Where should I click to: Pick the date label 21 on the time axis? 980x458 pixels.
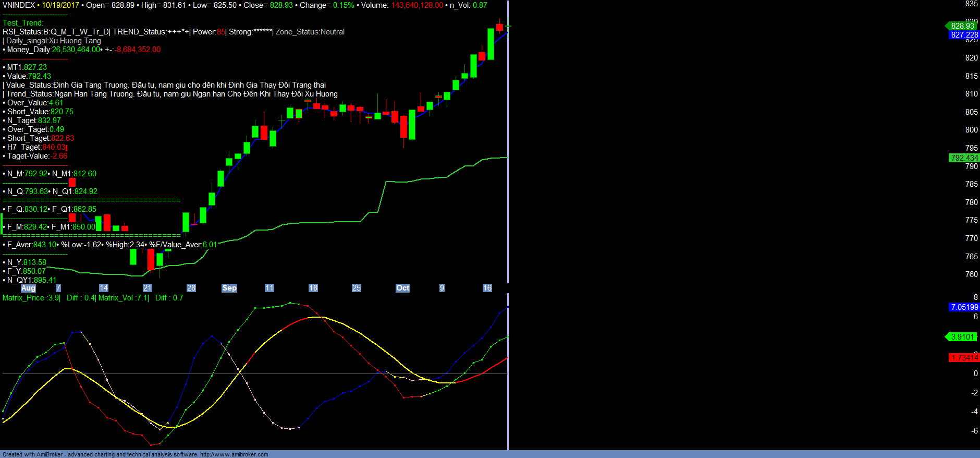(148, 288)
